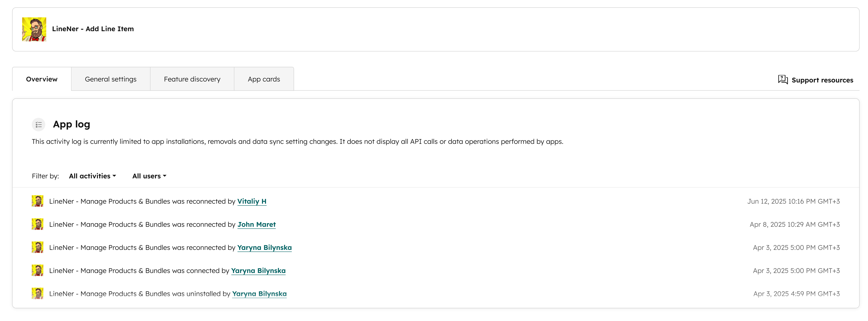Click the Support resources chat icon
The image size is (868, 321).
tap(782, 79)
